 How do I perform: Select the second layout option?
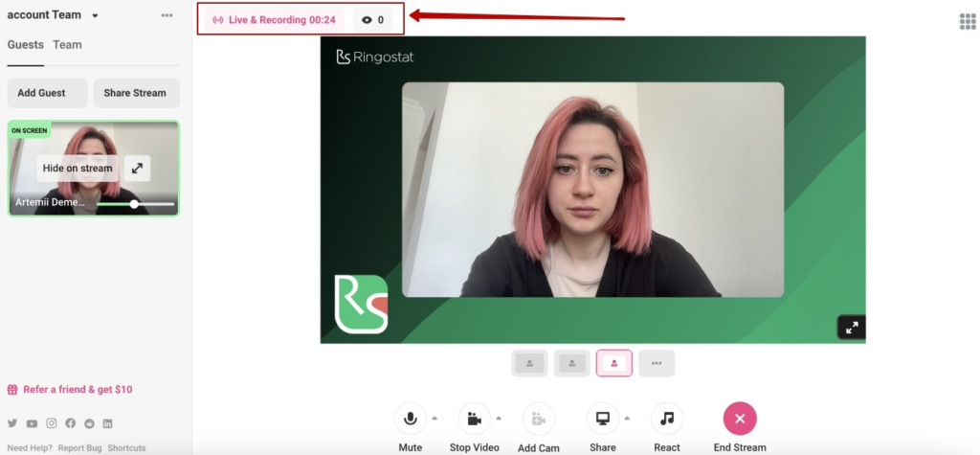(x=572, y=363)
